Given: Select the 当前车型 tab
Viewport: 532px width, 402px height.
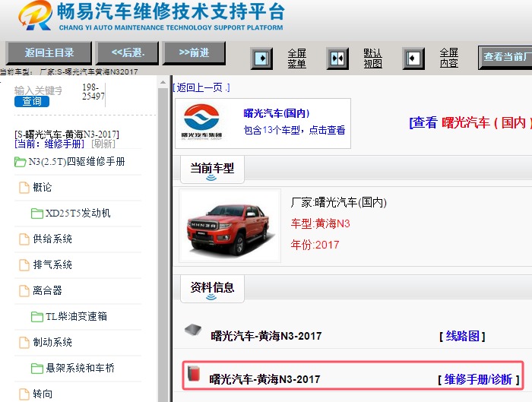Looking at the screenshot, I should pyautogui.click(x=212, y=169).
